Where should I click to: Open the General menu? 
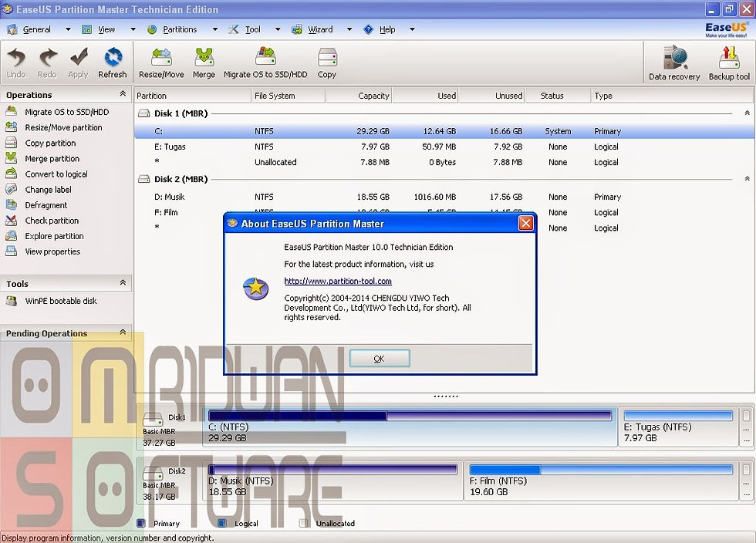click(x=37, y=29)
